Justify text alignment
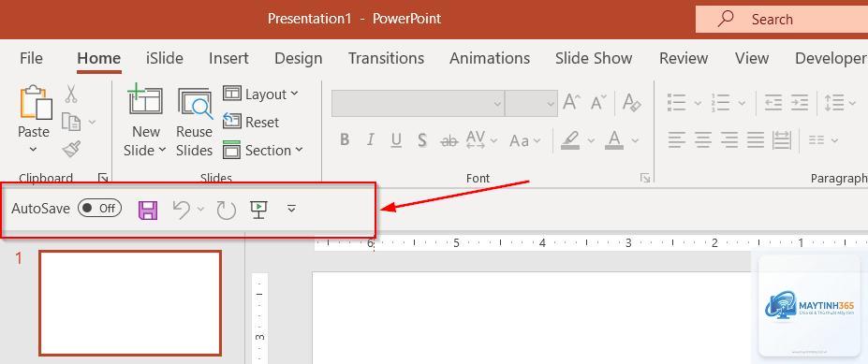Viewport: 868px width, 364px height. point(755,140)
